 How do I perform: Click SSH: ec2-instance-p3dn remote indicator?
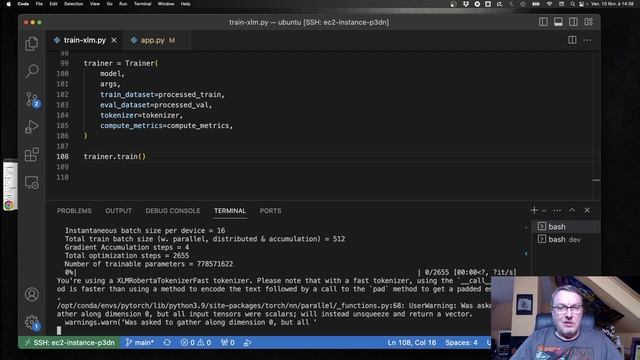[x=69, y=342]
